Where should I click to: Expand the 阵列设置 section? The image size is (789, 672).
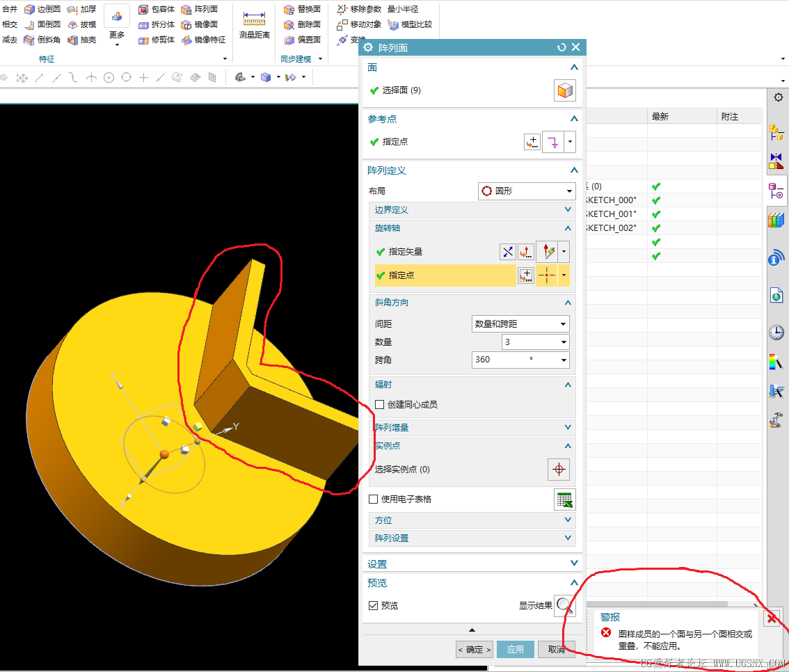point(472,538)
